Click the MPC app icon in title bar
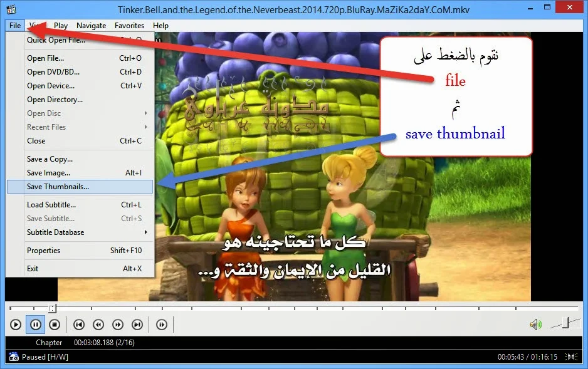The image size is (588, 369). pyautogui.click(x=11, y=9)
